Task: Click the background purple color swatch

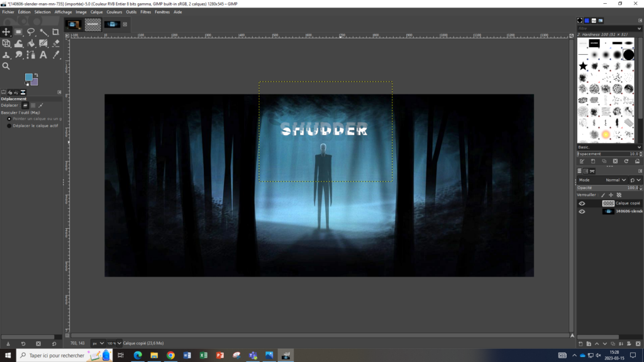Action: coord(35,82)
